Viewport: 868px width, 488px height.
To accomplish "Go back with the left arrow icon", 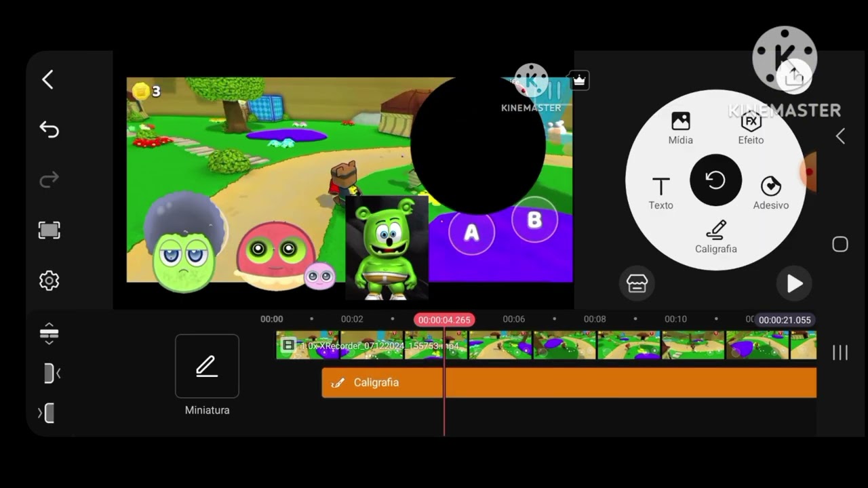I will pos(47,80).
